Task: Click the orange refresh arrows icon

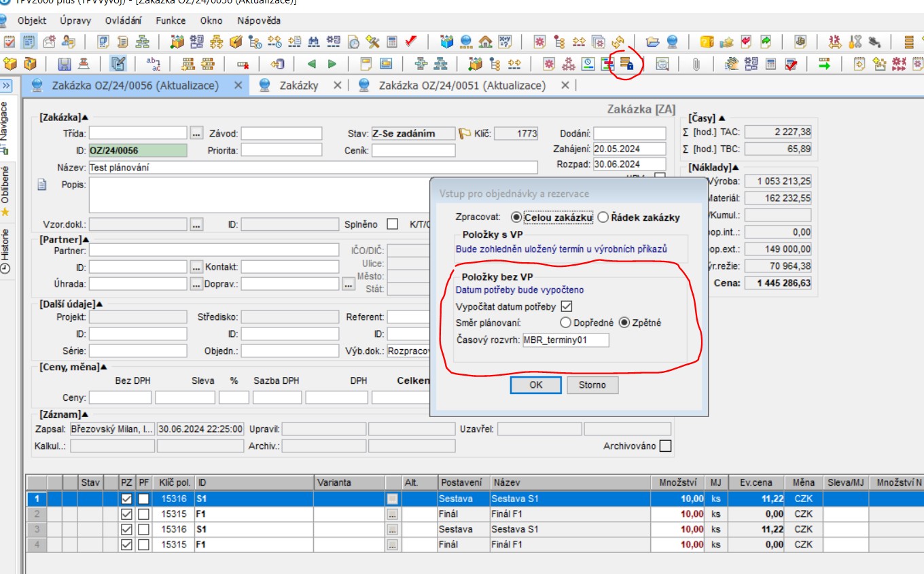Action: [x=618, y=41]
